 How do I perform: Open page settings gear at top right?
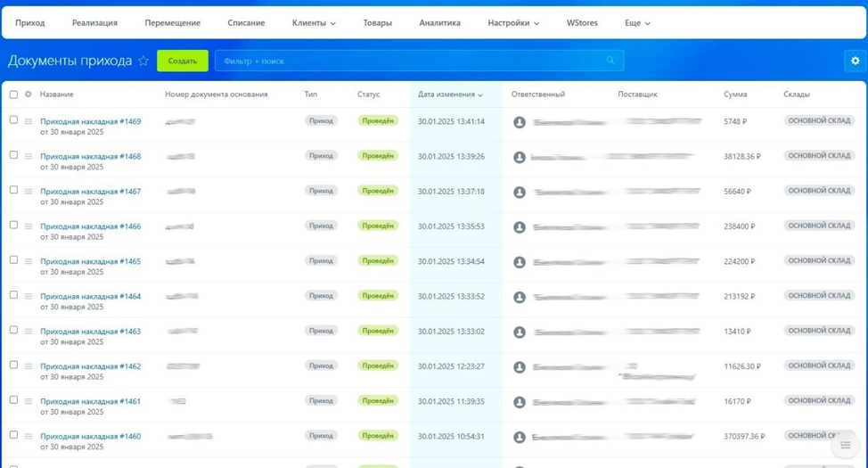[x=855, y=61]
